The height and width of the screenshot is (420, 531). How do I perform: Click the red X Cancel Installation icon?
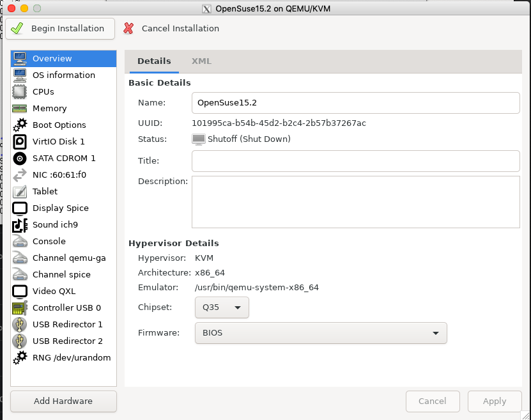(x=128, y=29)
